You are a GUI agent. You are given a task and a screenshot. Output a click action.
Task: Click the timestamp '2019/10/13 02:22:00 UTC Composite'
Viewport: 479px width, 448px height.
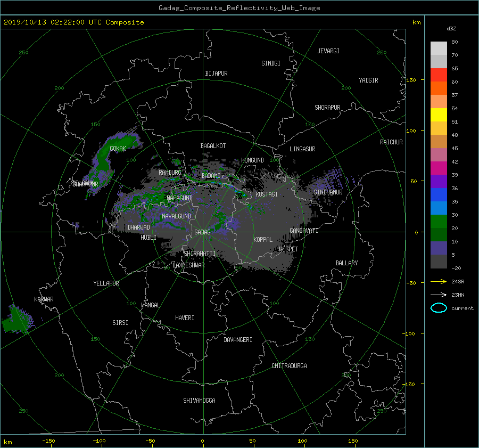[73, 22]
